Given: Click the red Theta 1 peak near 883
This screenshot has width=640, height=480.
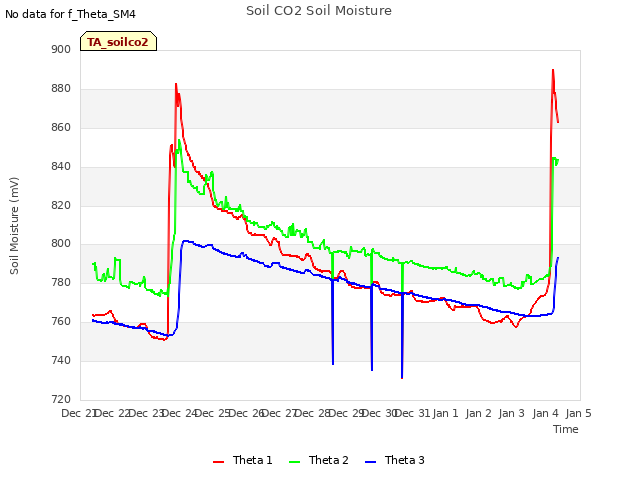Looking at the screenshot, I should point(176,84).
